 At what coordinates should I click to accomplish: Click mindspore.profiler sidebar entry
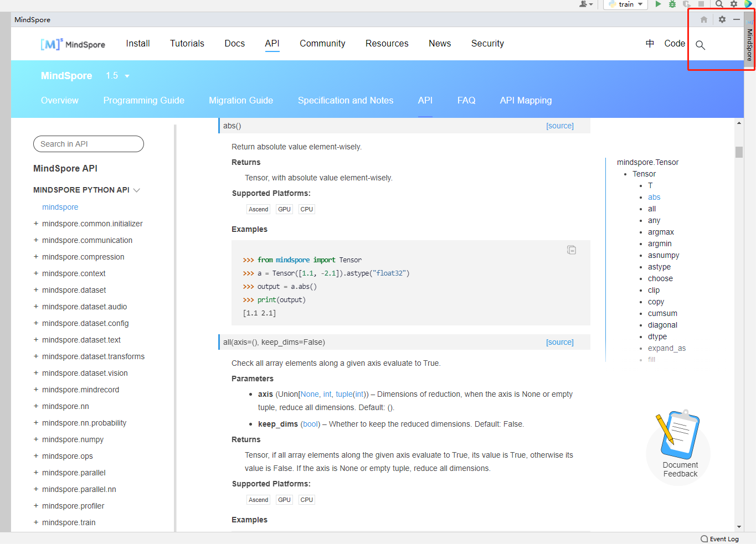73,506
